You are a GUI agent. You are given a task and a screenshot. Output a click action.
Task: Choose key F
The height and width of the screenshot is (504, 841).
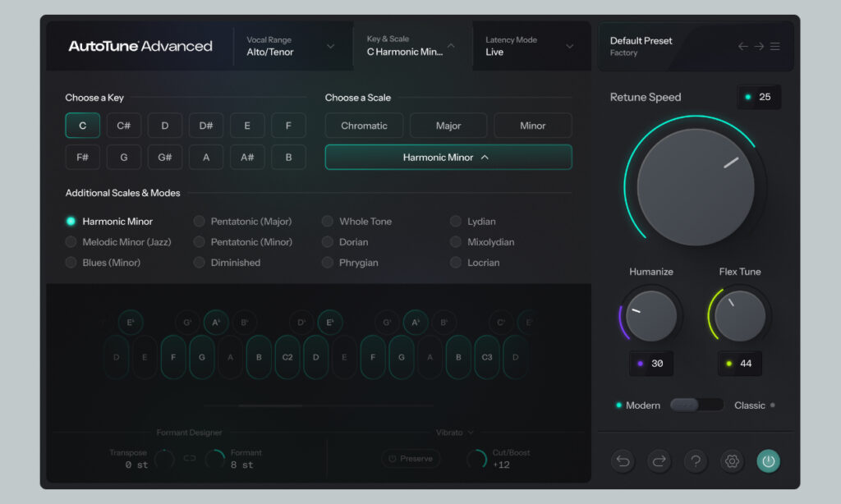point(288,126)
